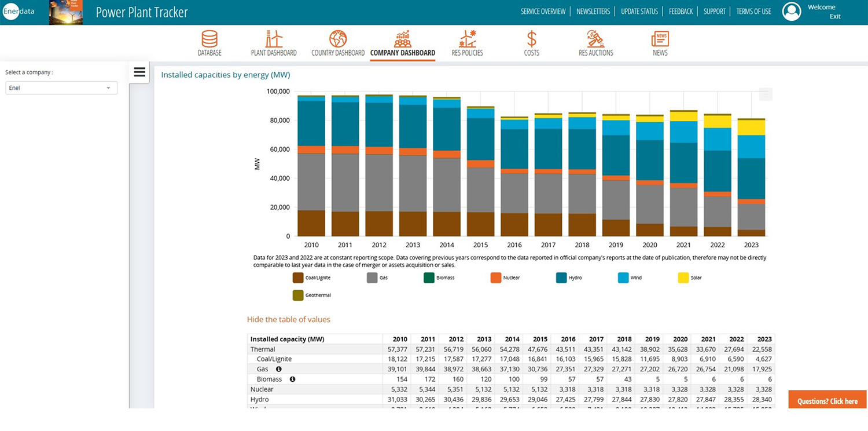Image resolution: width=868 pixels, height=431 pixels.
Task: Toggle Solar series in chart legend
Action: [x=690, y=278]
